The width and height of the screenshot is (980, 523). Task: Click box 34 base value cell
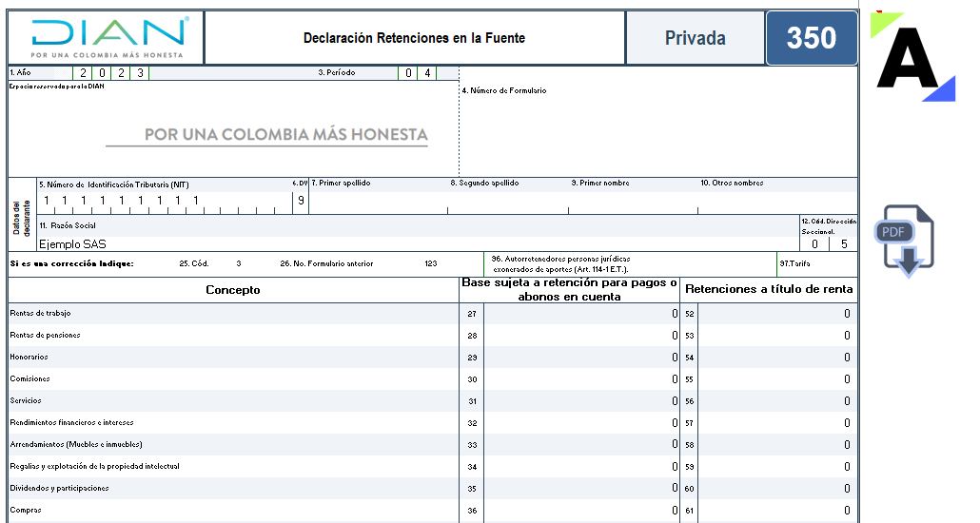click(582, 467)
